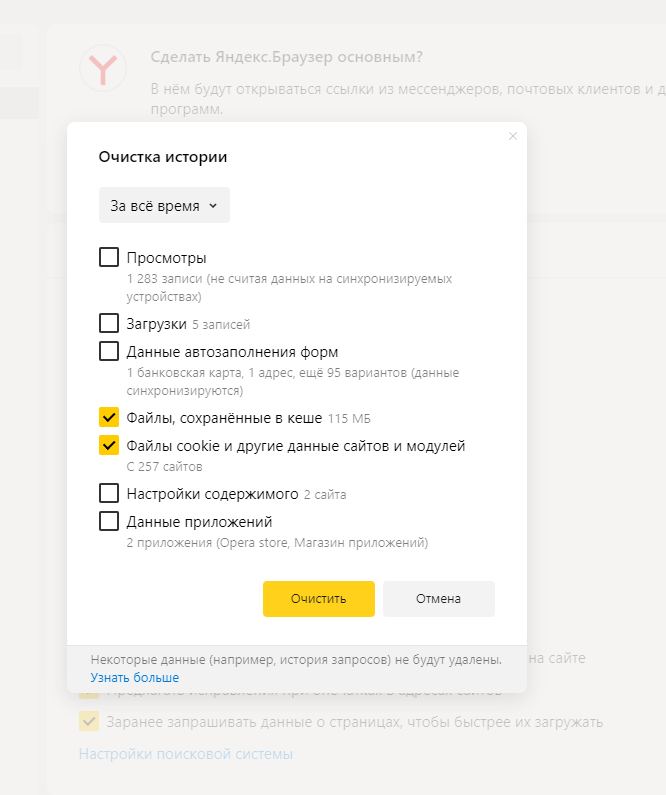Tick the Загрузки checkbox
666x795 pixels.
tap(109, 323)
